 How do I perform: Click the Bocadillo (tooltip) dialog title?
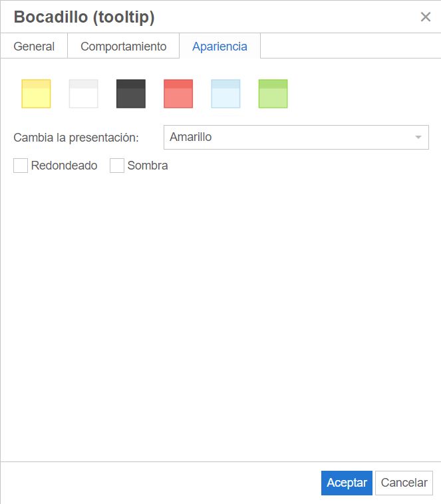(x=84, y=17)
